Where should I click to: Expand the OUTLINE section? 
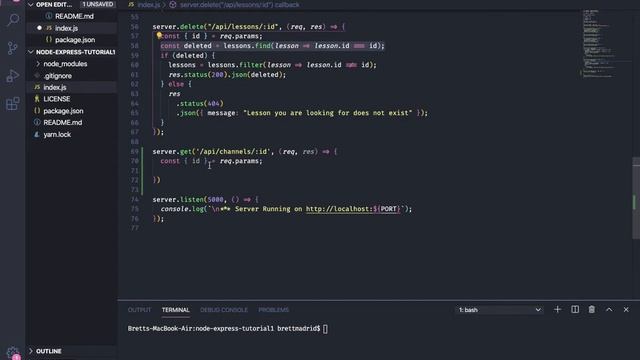(x=48, y=351)
